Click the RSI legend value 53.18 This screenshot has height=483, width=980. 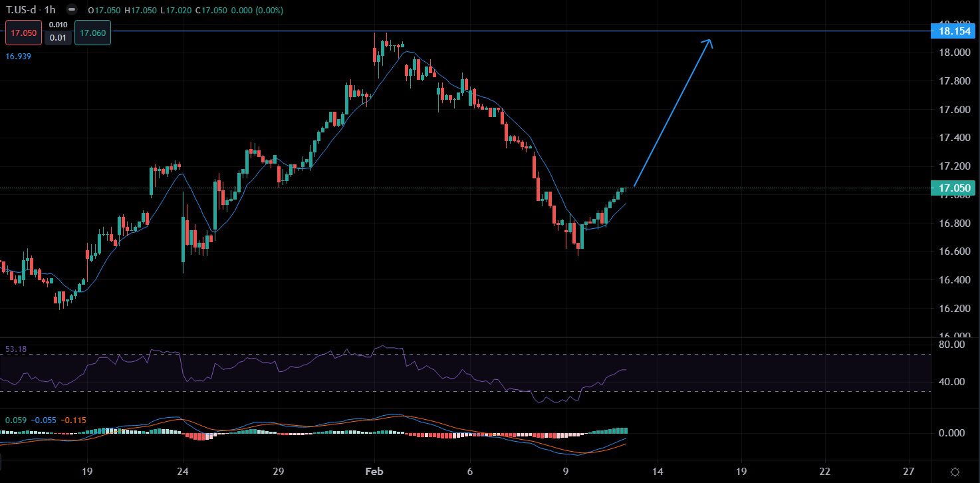point(15,349)
